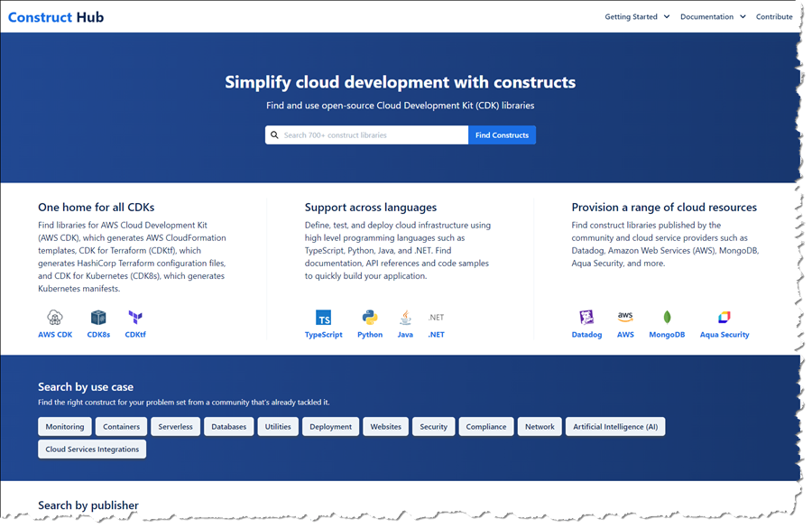Expand the Documentation chevron

(x=743, y=16)
